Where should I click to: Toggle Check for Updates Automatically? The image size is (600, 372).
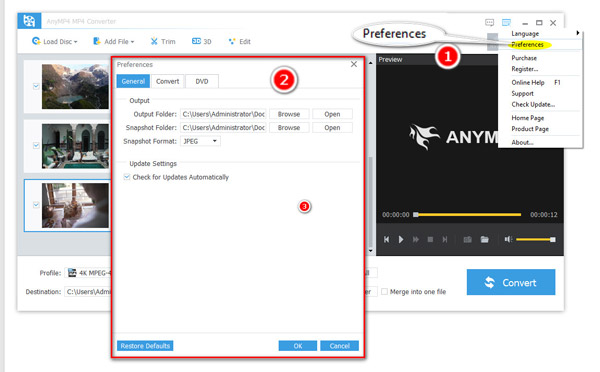tap(127, 177)
